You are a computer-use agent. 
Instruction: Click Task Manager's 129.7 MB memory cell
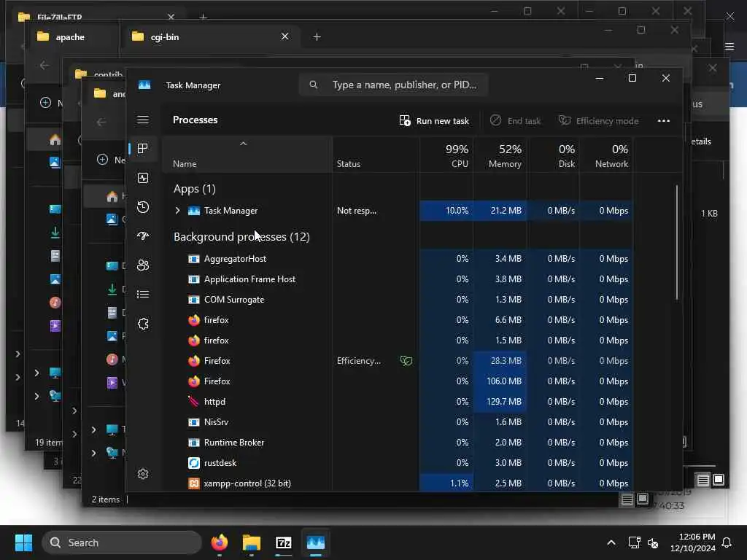(x=500, y=402)
